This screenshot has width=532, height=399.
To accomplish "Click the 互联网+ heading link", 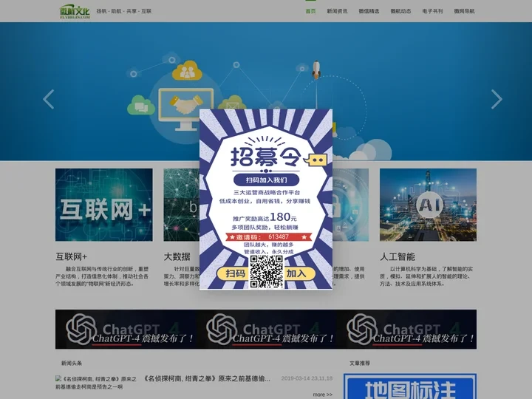I will coord(71,257).
